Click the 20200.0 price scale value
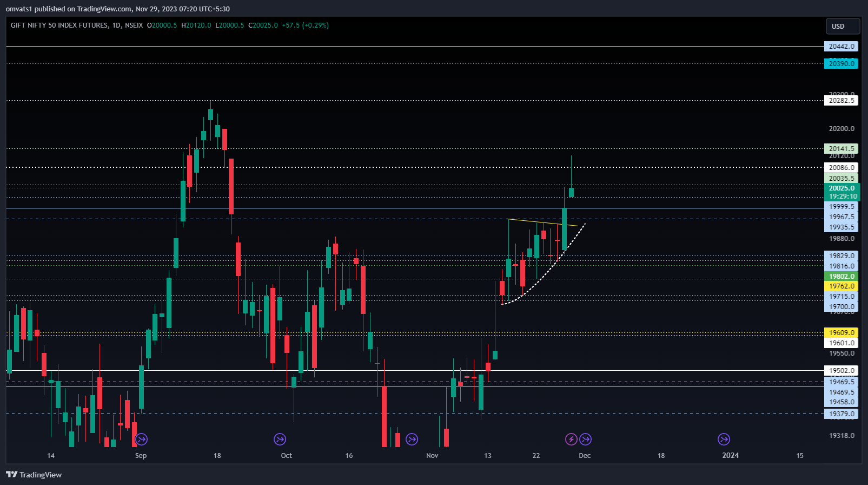This screenshot has width=868, height=485. click(x=842, y=129)
